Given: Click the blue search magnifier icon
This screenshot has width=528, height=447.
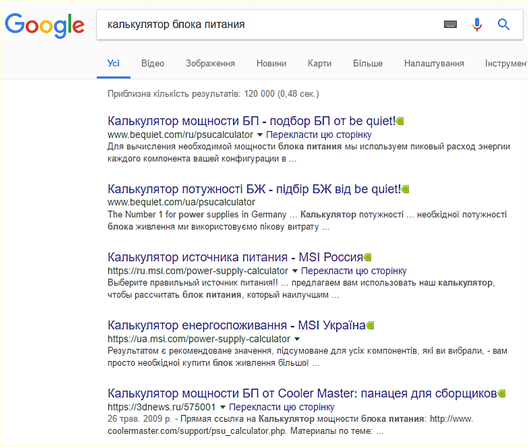Looking at the screenshot, I should pyautogui.click(x=503, y=24).
